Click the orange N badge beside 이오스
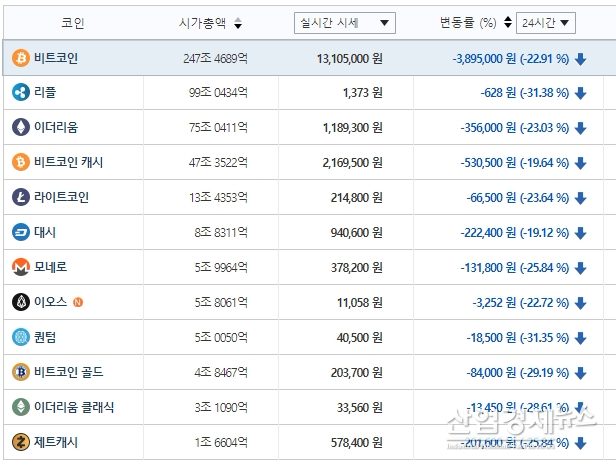This screenshot has width=616, height=468. click(78, 302)
